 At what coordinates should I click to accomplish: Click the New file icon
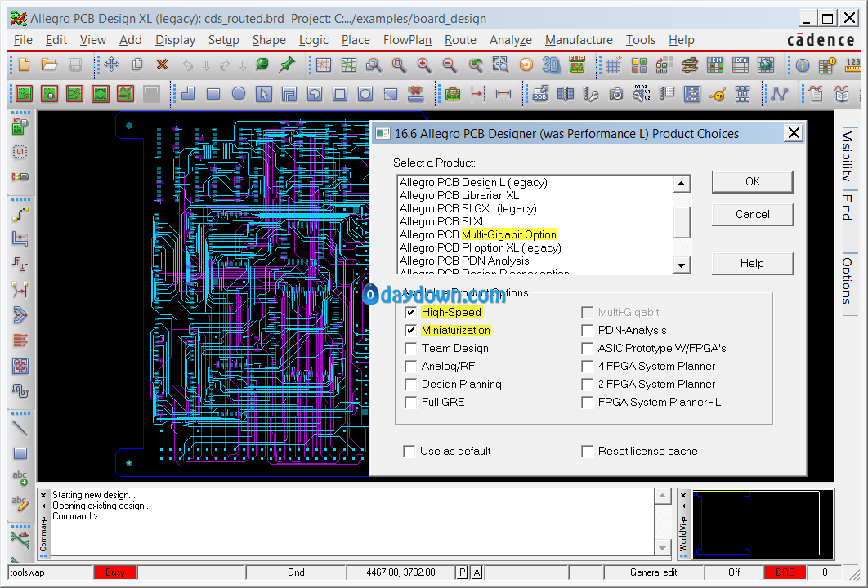tap(24, 65)
